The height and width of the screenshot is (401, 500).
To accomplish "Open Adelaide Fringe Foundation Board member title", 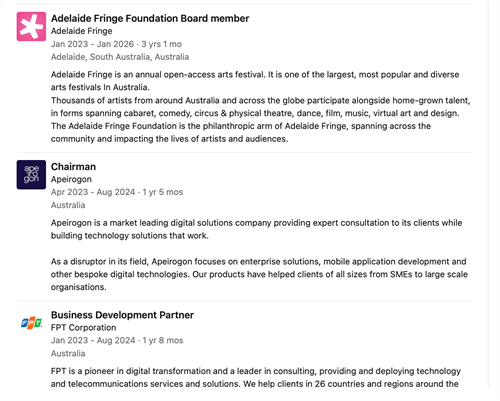I will point(150,18).
